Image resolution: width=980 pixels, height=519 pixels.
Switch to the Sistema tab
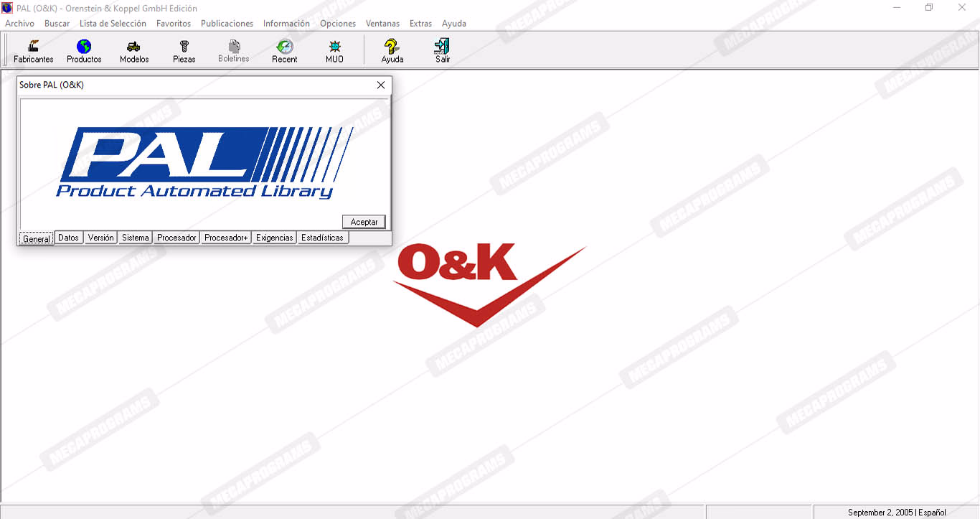click(136, 238)
